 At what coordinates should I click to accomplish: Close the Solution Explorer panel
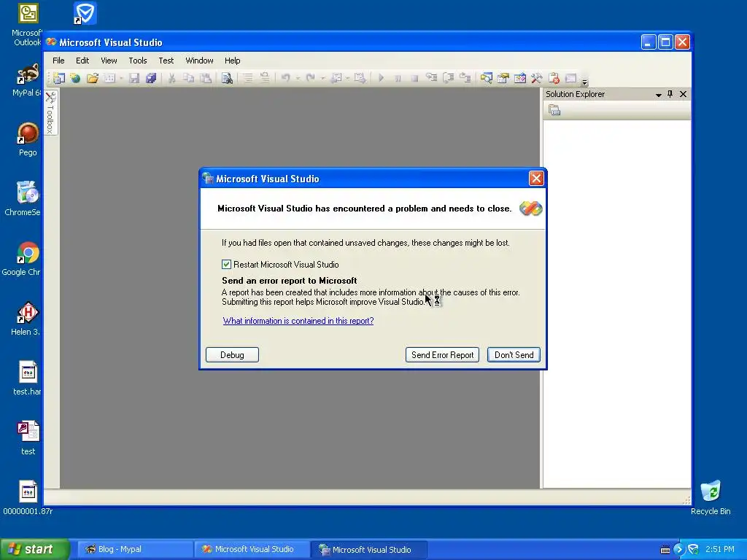click(683, 94)
